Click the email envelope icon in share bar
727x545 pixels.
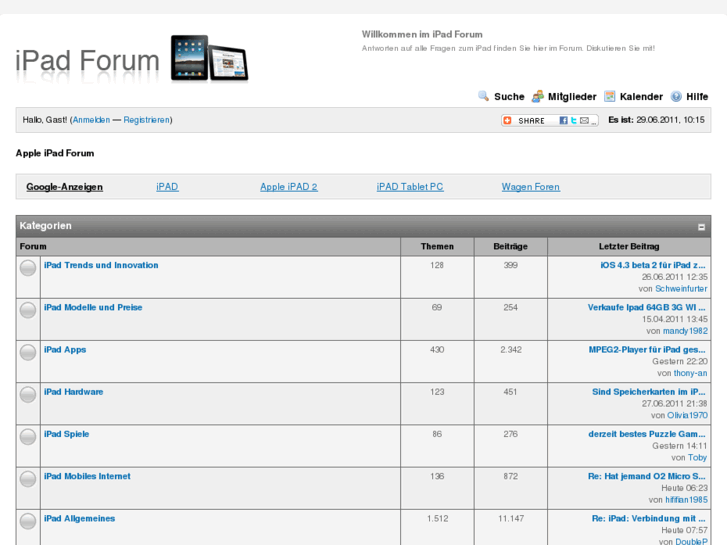(583, 120)
